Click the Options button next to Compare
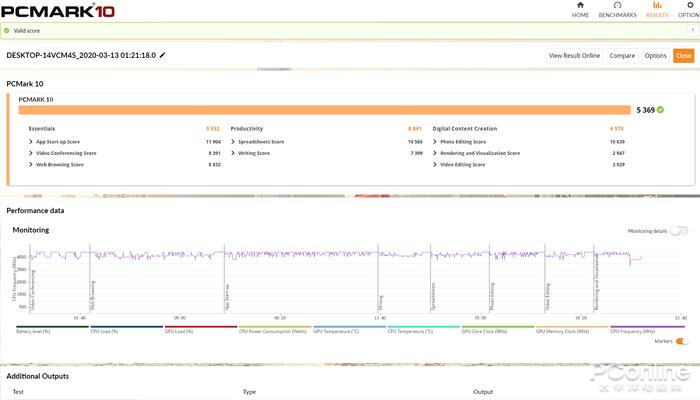This screenshot has width=700, height=400. [655, 55]
